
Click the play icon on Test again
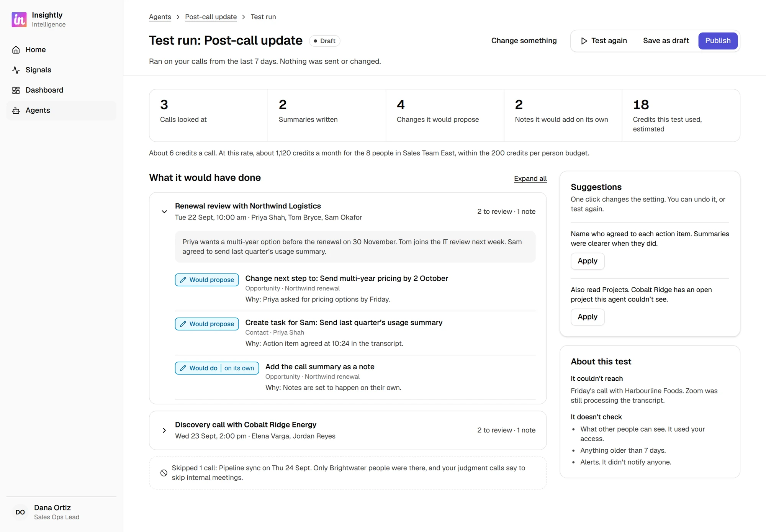pyautogui.click(x=584, y=41)
